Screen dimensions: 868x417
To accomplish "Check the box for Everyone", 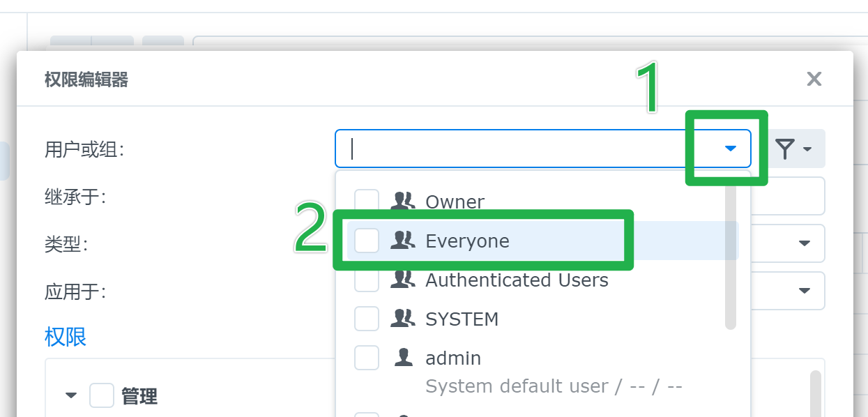I will (367, 241).
